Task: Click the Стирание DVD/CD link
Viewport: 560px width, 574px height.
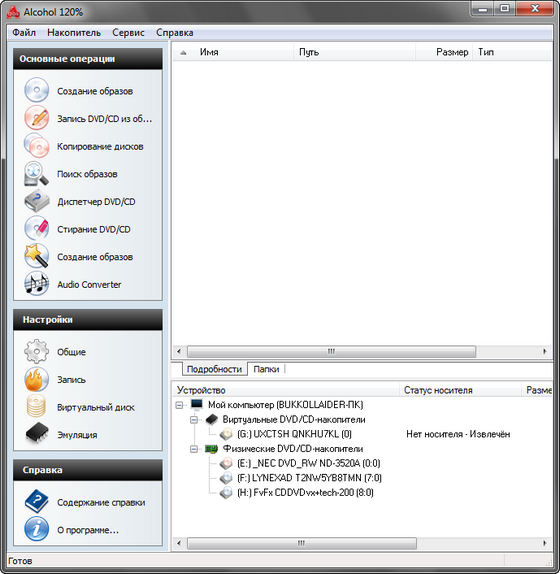Action: click(x=94, y=229)
